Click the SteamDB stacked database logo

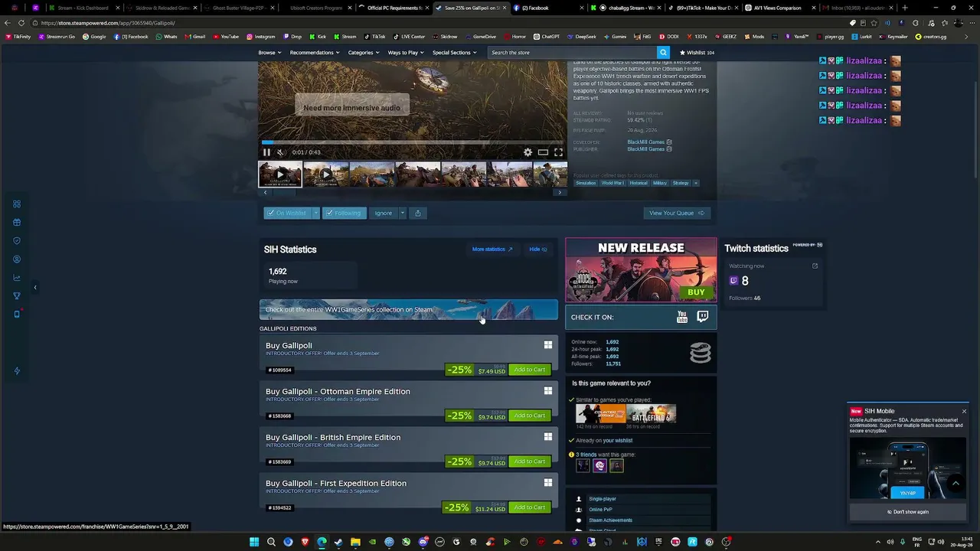tap(701, 352)
